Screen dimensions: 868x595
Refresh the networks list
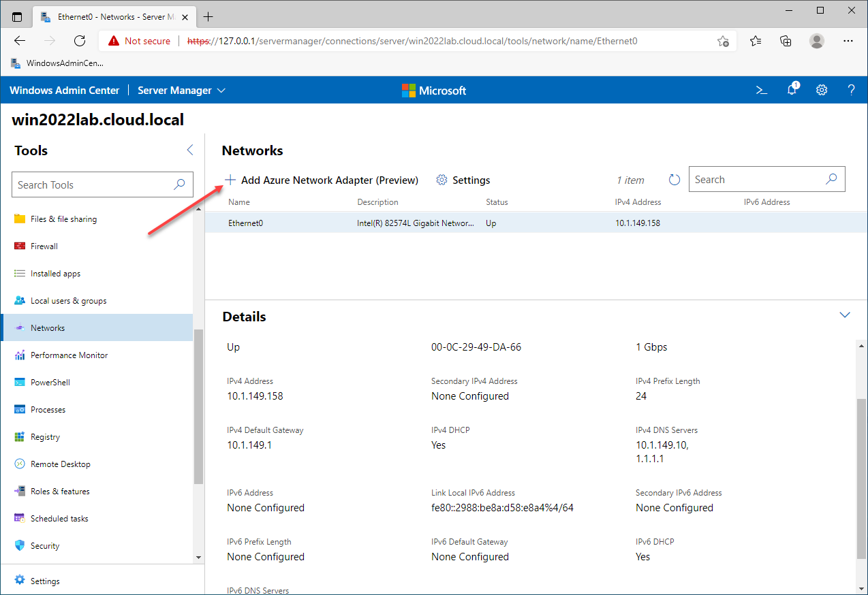[x=675, y=180]
